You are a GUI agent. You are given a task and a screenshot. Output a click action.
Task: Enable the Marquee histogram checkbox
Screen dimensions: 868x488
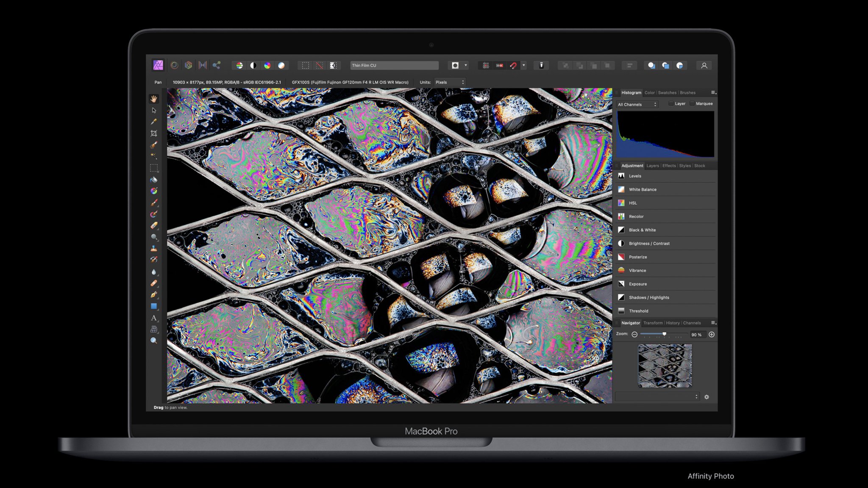pos(692,103)
